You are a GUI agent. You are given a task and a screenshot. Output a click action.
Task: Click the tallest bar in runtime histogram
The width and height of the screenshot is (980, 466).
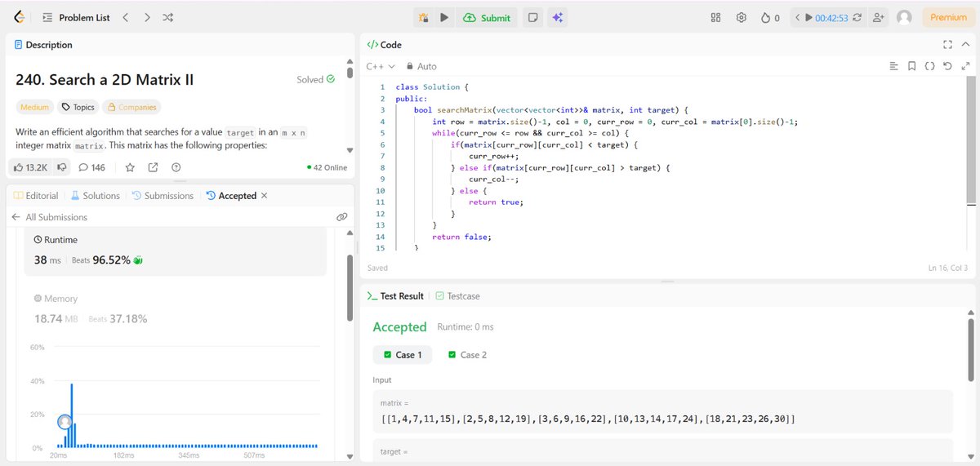(x=72, y=415)
